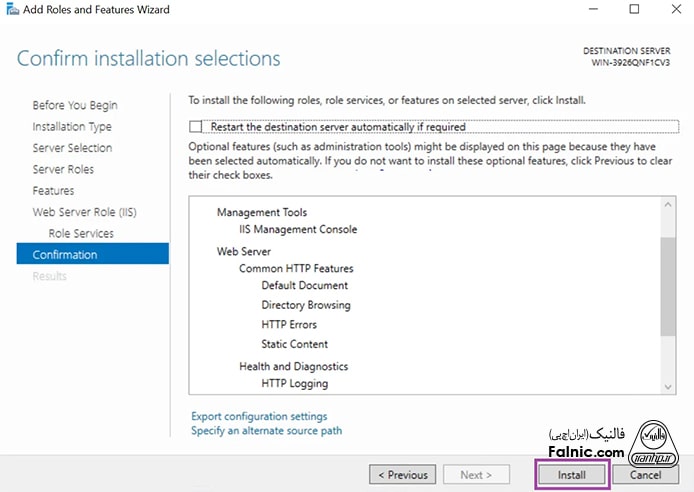The width and height of the screenshot is (694, 492).
Task: Open Specify an alternate source path link
Action: pyautogui.click(x=266, y=431)
